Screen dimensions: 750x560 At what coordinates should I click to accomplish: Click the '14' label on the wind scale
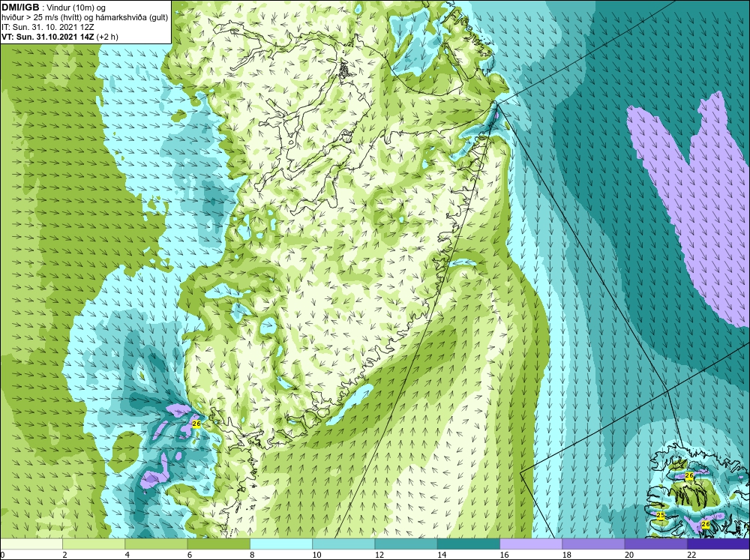click(x=442, y=555)
